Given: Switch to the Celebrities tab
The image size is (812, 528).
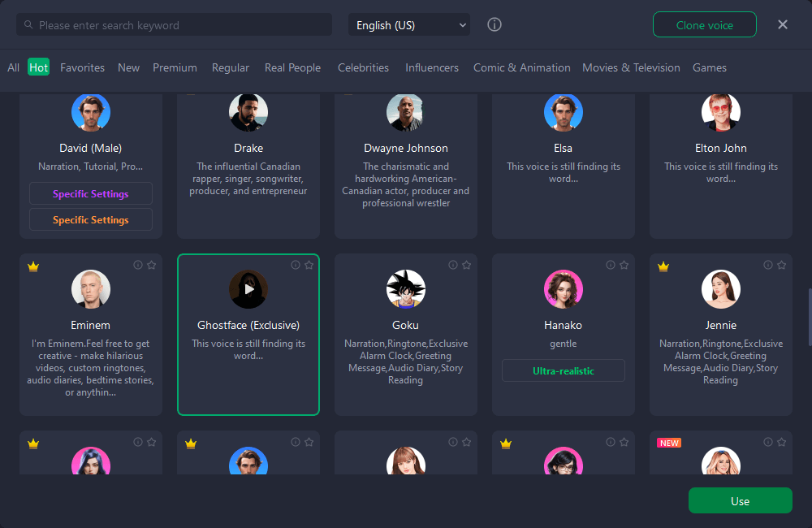Looking at the screenshot, I should coord(363,67).
